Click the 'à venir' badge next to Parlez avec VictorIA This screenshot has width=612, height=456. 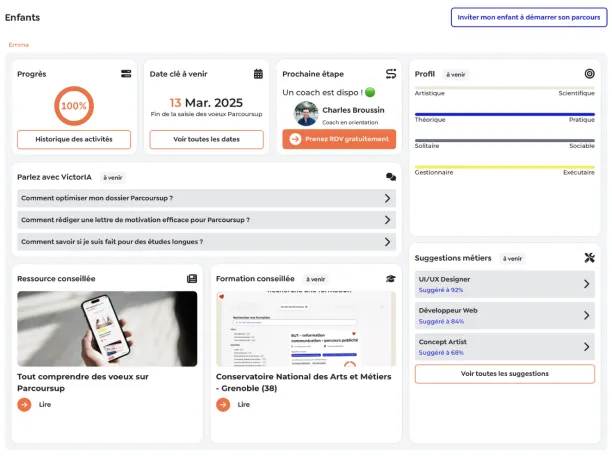tap(113, 178)
